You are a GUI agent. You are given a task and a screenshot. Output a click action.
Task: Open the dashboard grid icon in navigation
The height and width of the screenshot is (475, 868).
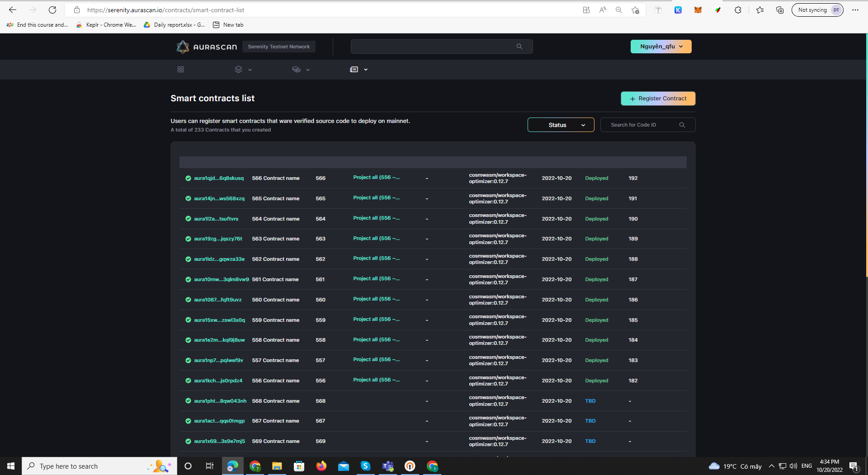[x=181, y=69]
